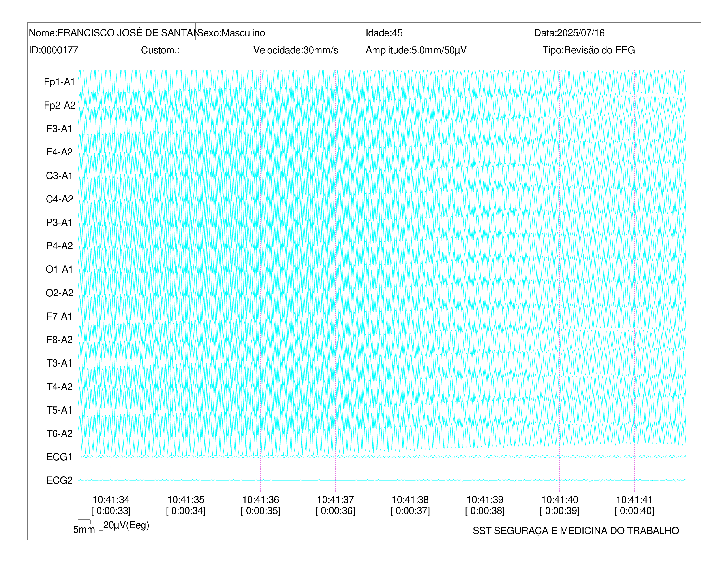Click 'Tipo:Revisão do EEG' text
The image size is (728, 563).
(589, 50)
